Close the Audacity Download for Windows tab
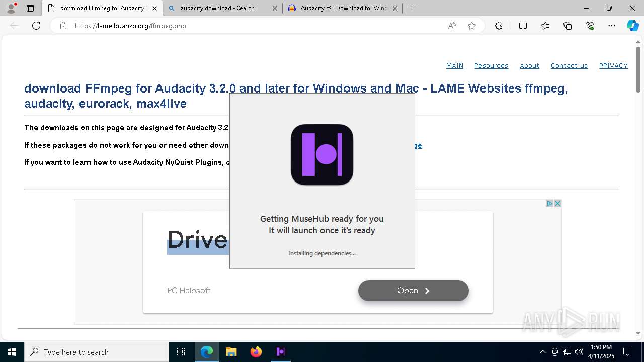 click(395, 8)
